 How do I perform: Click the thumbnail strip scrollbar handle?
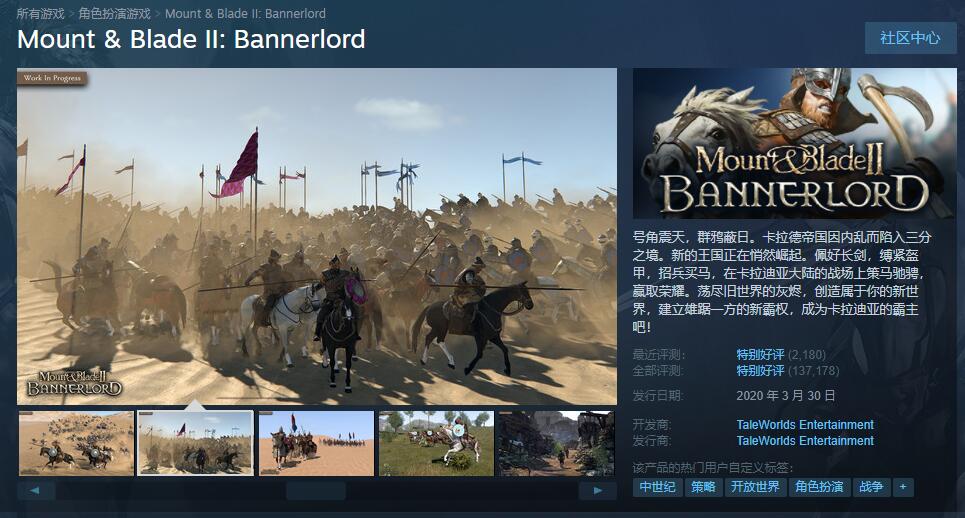316,490
